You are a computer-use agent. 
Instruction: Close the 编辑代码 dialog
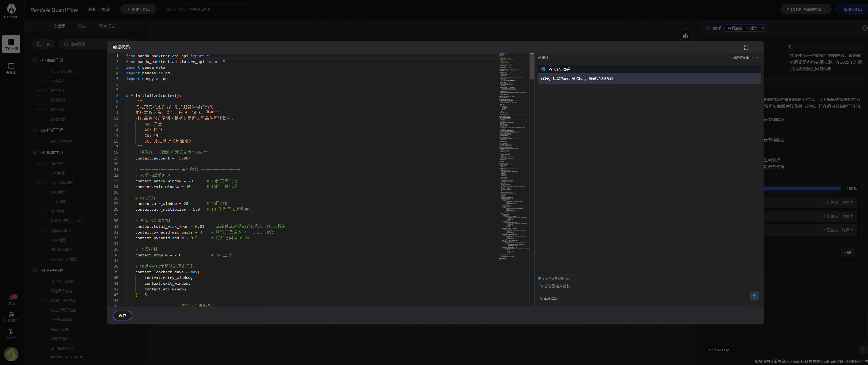757,48
